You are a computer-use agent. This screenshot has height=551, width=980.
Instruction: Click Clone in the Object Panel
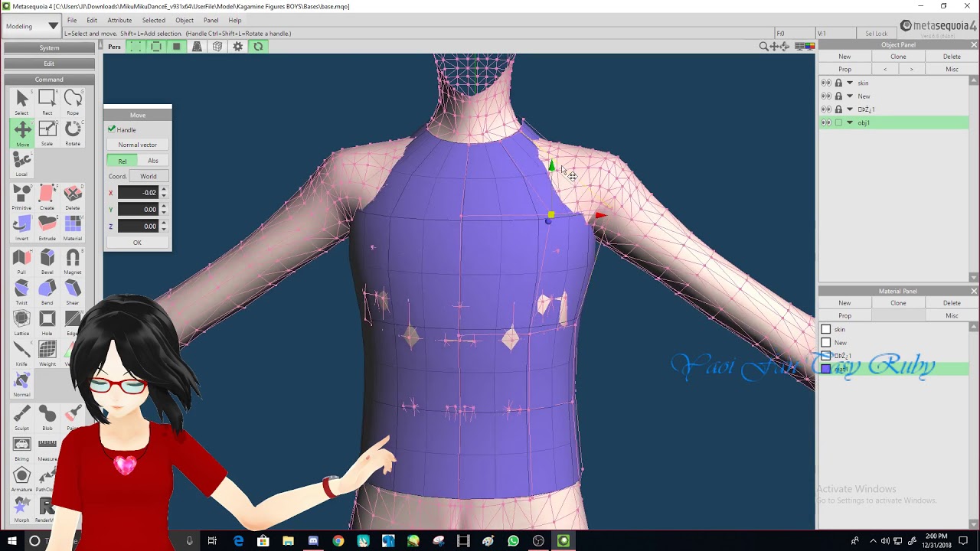coord(898,57)
